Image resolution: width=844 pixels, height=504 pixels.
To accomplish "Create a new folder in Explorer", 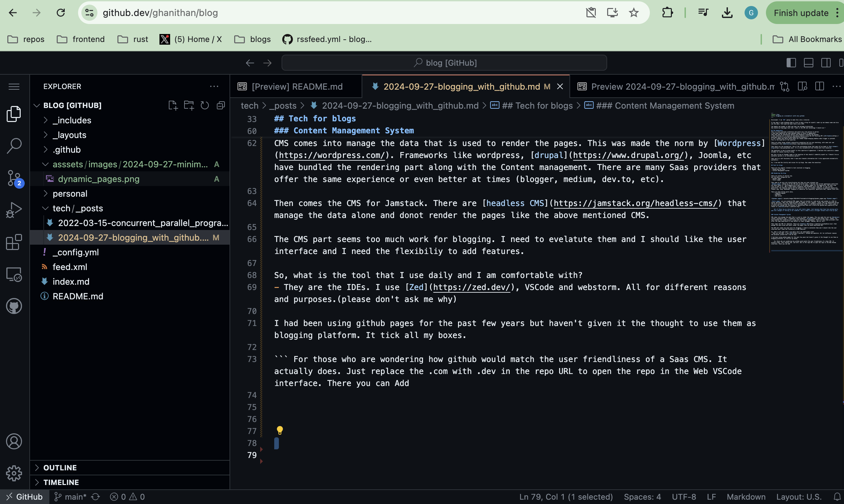I will click(189, 105).
